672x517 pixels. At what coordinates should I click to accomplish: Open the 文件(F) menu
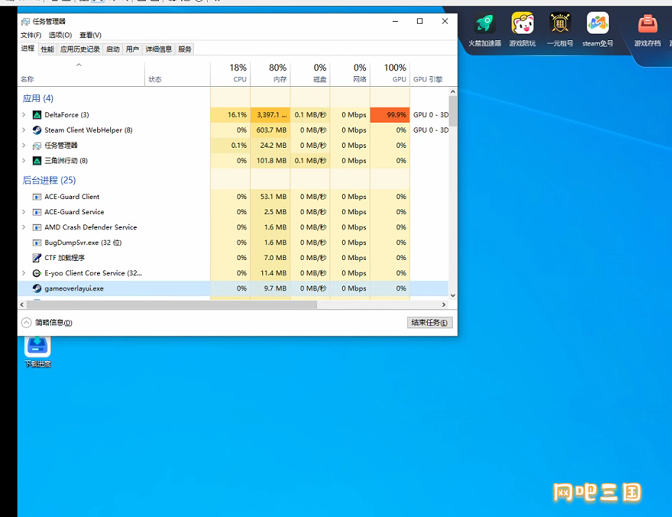(x=31, y=35)
